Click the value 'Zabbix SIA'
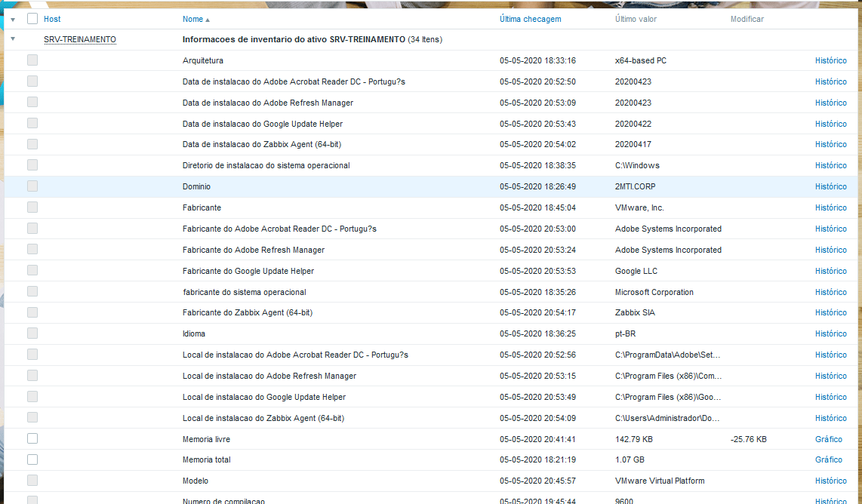This screenshot has height=504, width=862. click(x=635, y=312)
